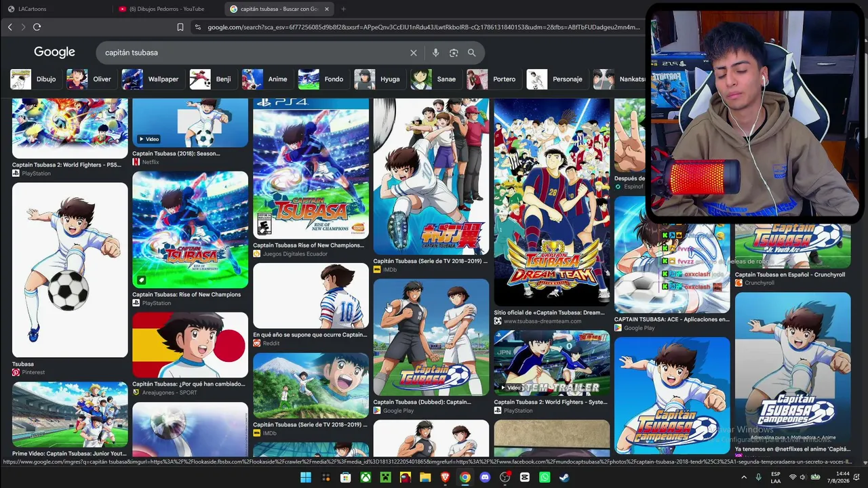Bookmark this page with the bookmark icon

coord(180,27)
